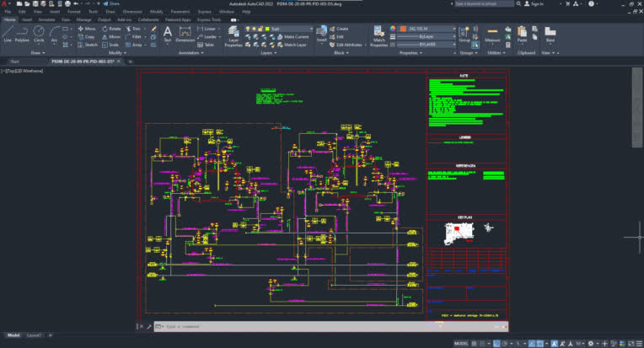Screen dimensions: 644x348
Task: Open the Format menu
Action: pyautogui.click(x=74, y=12)
